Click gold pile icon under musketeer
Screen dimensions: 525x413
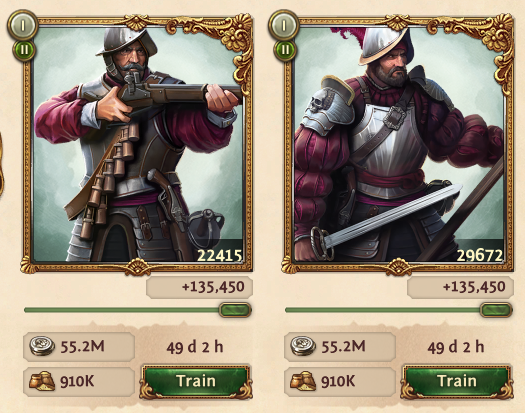pos(42,381)
